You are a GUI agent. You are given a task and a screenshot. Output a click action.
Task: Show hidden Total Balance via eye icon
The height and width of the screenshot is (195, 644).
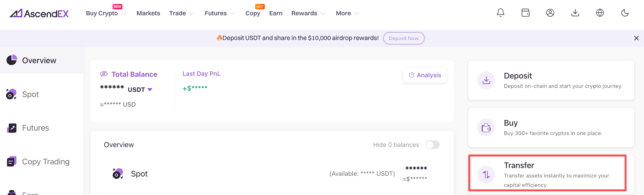(104, 74)
